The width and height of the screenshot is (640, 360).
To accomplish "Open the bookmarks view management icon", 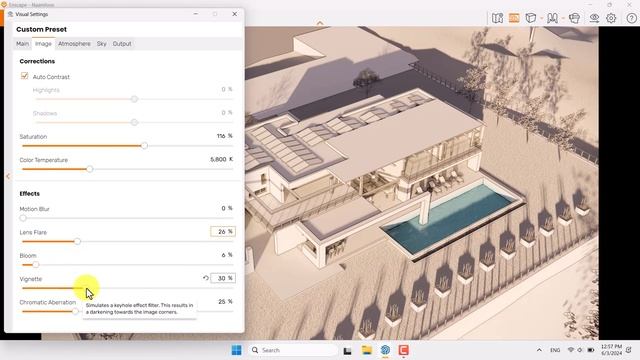I will [552, 18].
